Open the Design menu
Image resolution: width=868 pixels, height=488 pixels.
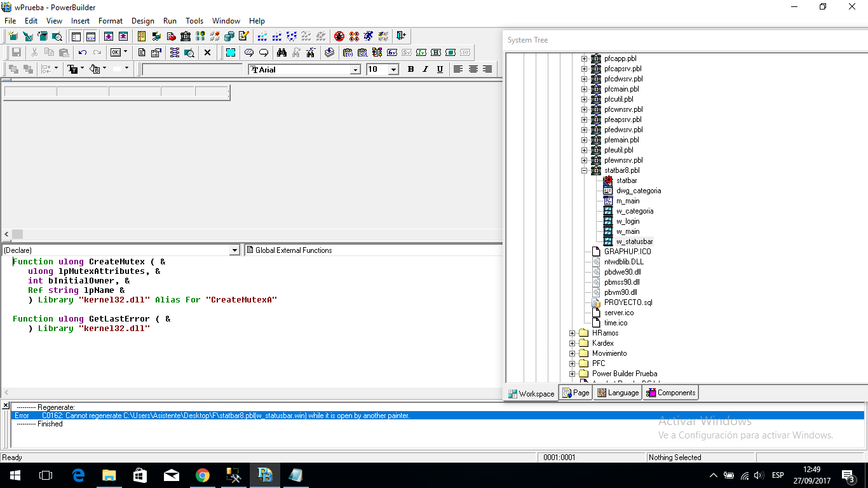tap(143, 21)
